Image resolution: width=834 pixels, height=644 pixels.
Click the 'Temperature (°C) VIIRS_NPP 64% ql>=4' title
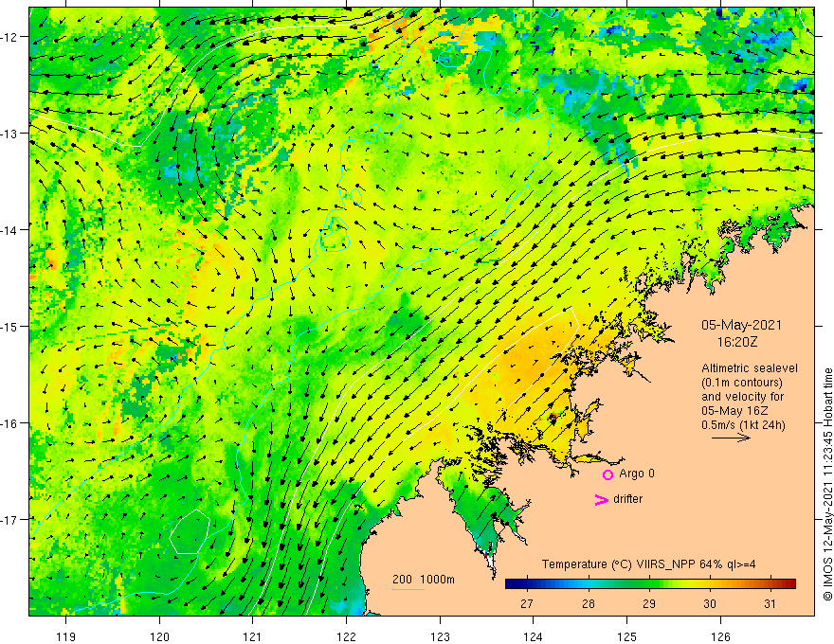point(648,564)
